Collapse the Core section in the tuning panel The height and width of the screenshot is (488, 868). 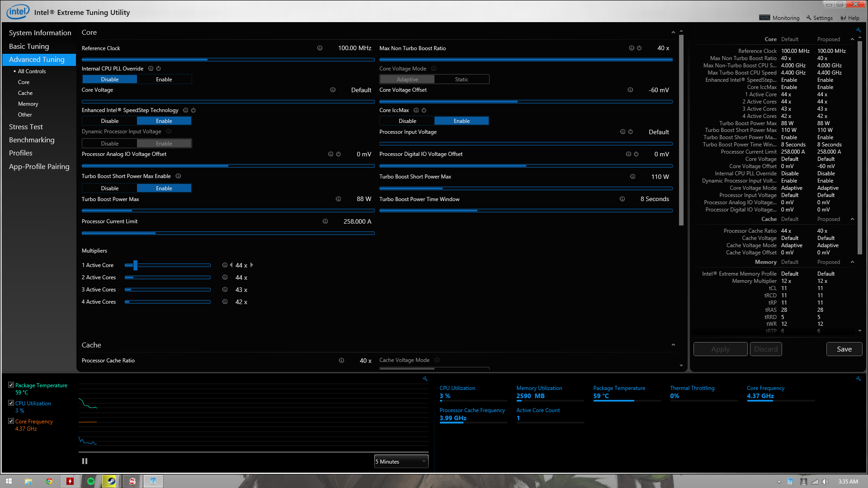673,33
